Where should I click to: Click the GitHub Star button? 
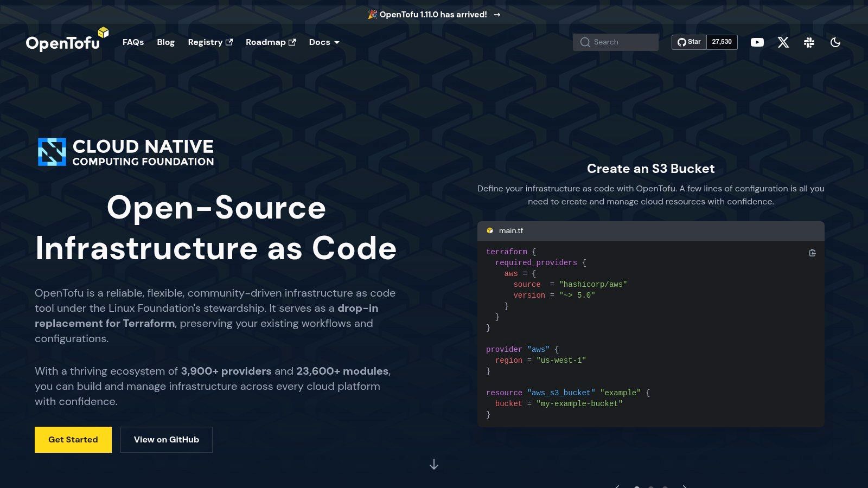click(689, 42)
